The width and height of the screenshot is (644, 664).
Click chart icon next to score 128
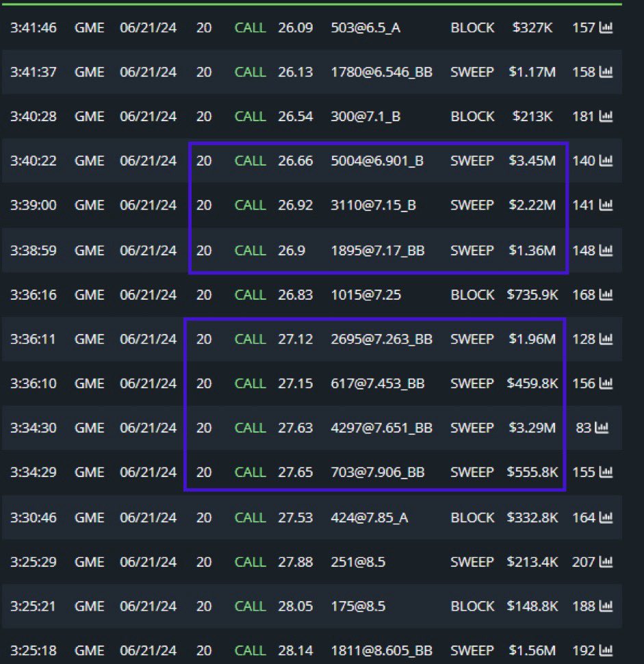coord(606,340)
